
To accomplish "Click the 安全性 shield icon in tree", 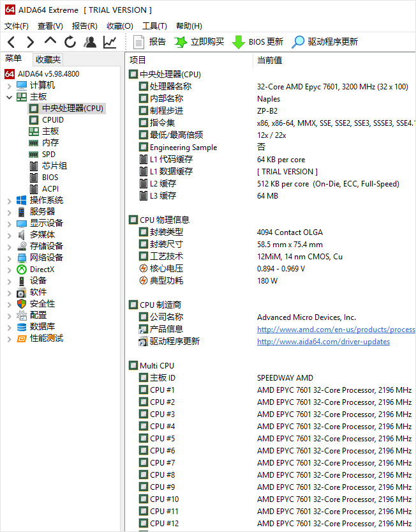I will 21,304.
